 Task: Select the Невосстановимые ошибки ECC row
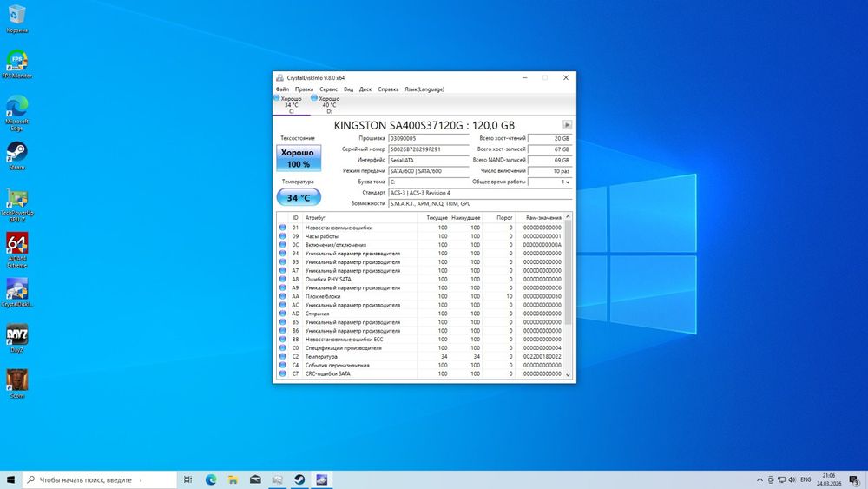[x=420, y=340]
